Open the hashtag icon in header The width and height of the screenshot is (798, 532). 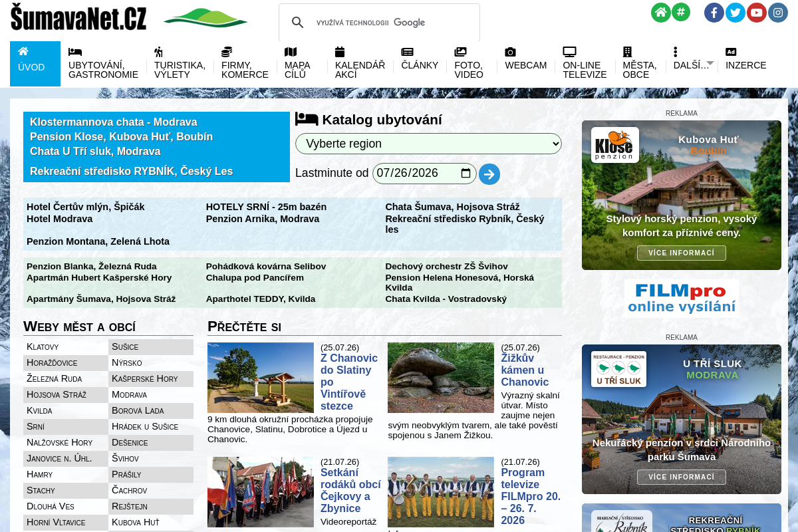coord(680,13)
